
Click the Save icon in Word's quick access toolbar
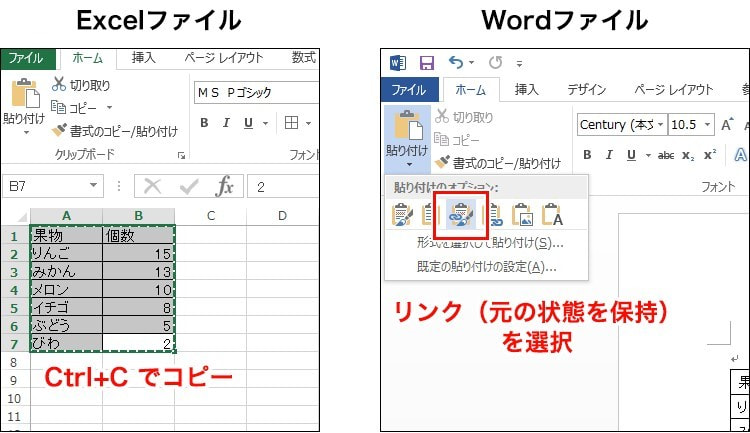click(427, 63)
